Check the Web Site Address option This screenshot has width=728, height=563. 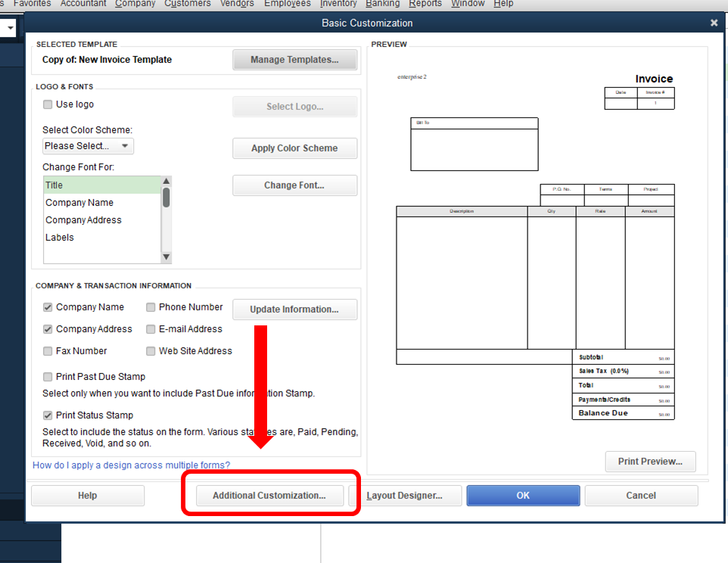coord(150,350)
